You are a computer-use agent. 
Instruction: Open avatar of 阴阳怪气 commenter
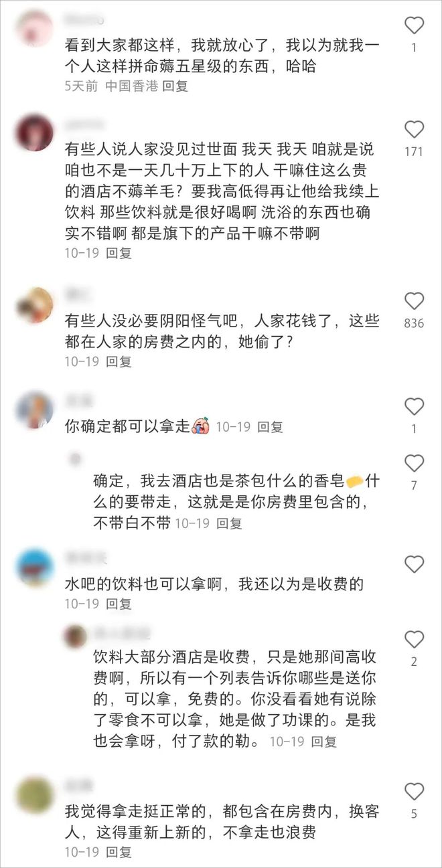[x=34, y=305]
